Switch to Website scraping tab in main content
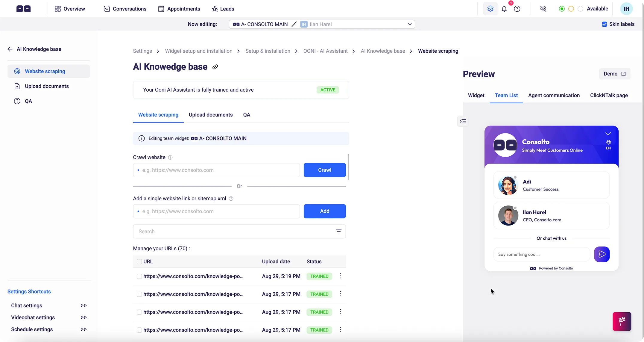Screen dimensions: 644x342 point(158,115)
